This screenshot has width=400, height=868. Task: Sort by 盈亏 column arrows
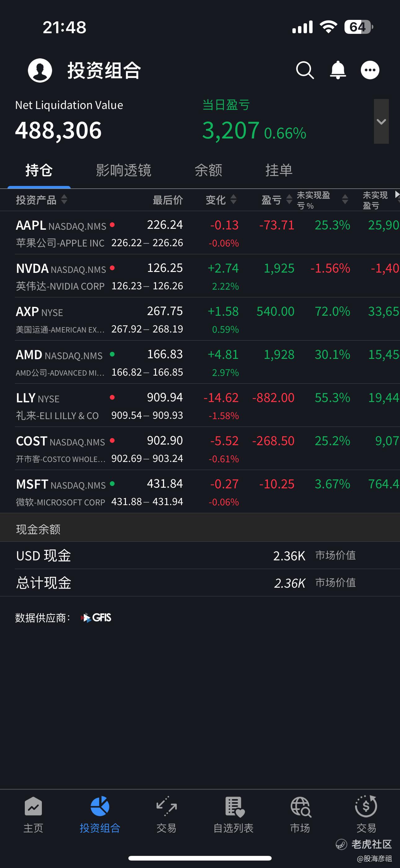289,200
